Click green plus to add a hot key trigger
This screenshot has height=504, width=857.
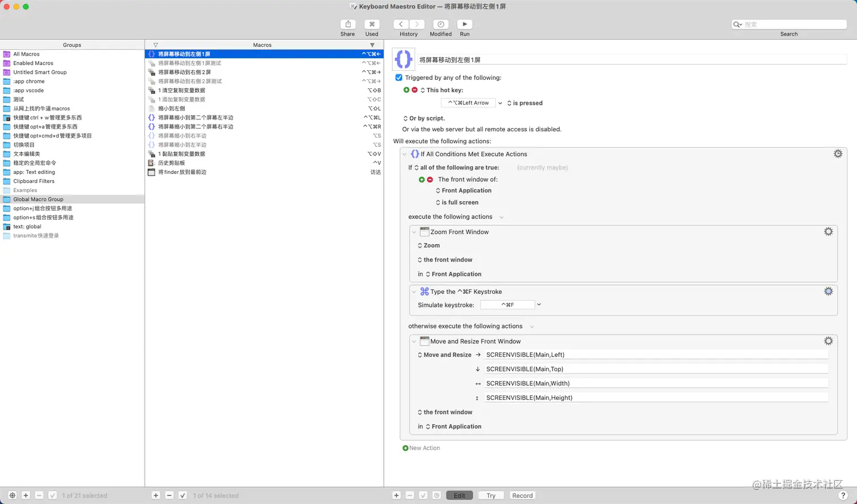(406, 90)
